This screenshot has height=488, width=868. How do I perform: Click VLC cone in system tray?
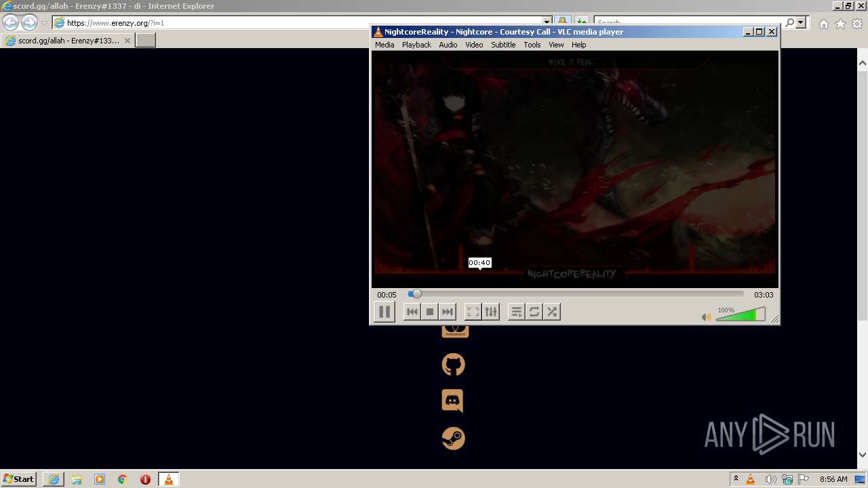click(x=751, y=479)
